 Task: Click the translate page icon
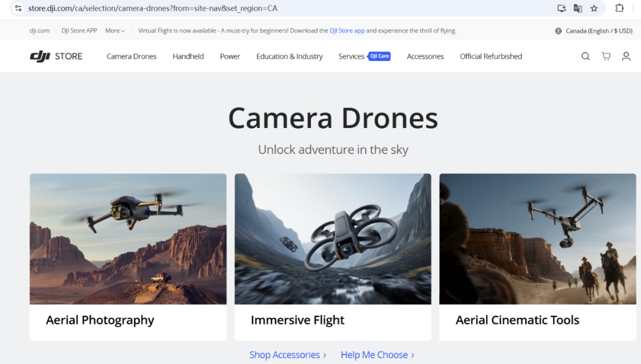point(577,8)
